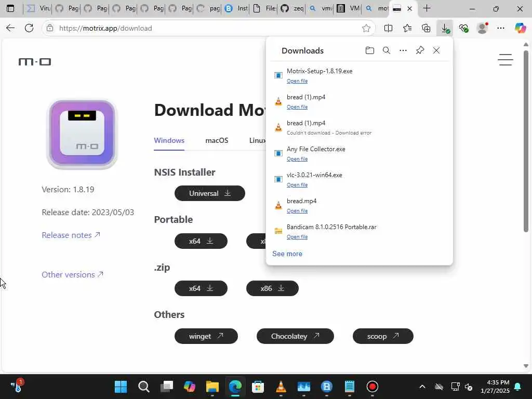The width and height of the screenshot is (532, 399).
Task: Open the Favorites list icon
Action: point(407,28)
